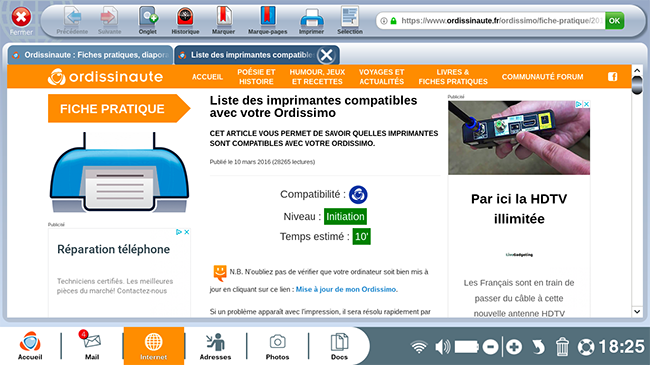
Task: Open Mail in the bottom bar
Action: click(92, 346)
